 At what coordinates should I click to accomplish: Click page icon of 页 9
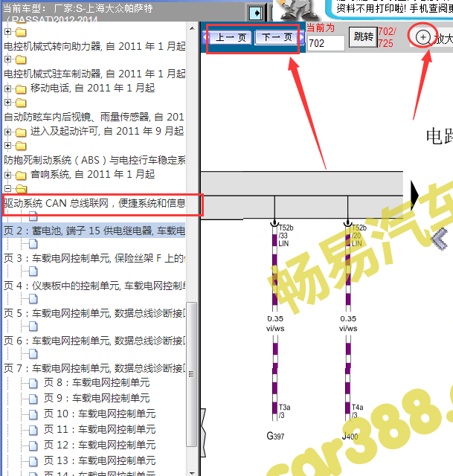[33, 399]
